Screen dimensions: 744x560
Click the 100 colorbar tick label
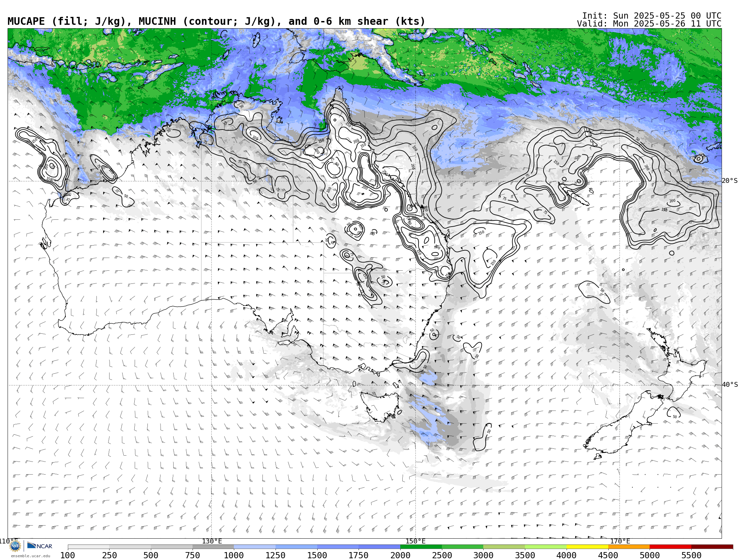[x=68, y=555]
